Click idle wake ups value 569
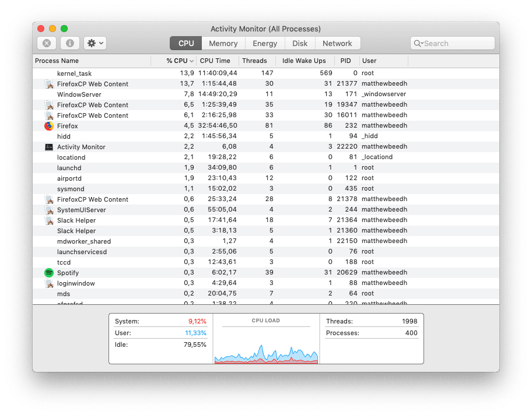The width and height of the screenshot is (532, 415). click(x=325, y=73)
